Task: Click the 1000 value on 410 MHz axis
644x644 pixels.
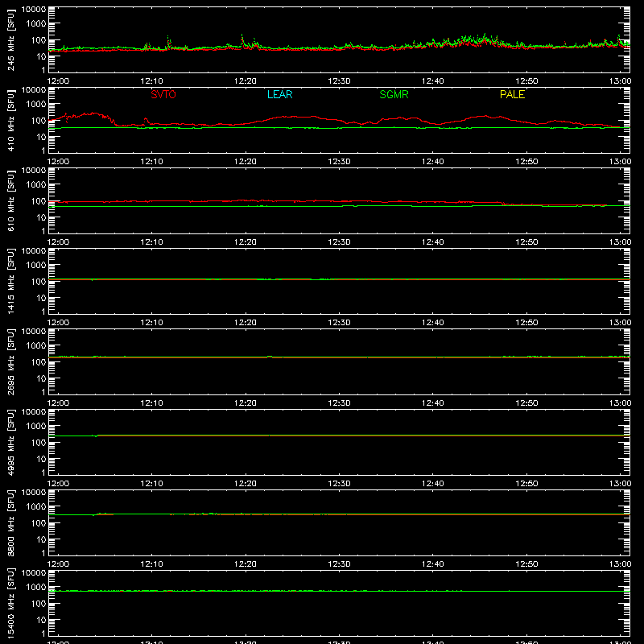Action: (36, 105)
